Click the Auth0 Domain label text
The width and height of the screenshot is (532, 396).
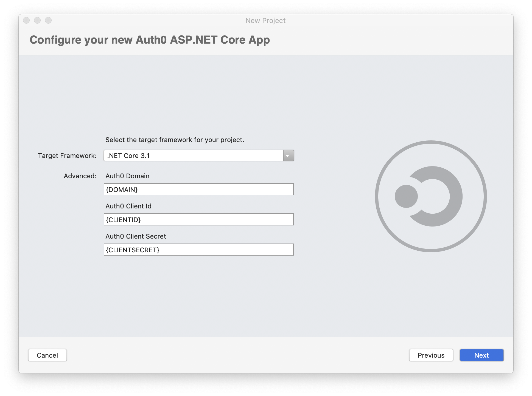pyautogui.click(x=127, y=176)
